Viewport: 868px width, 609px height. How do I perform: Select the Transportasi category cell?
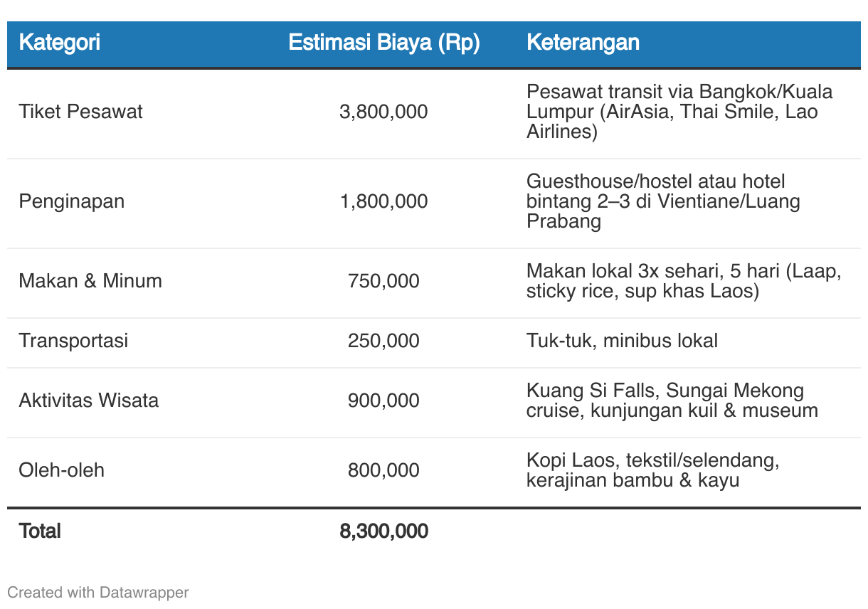click(73, 341)
